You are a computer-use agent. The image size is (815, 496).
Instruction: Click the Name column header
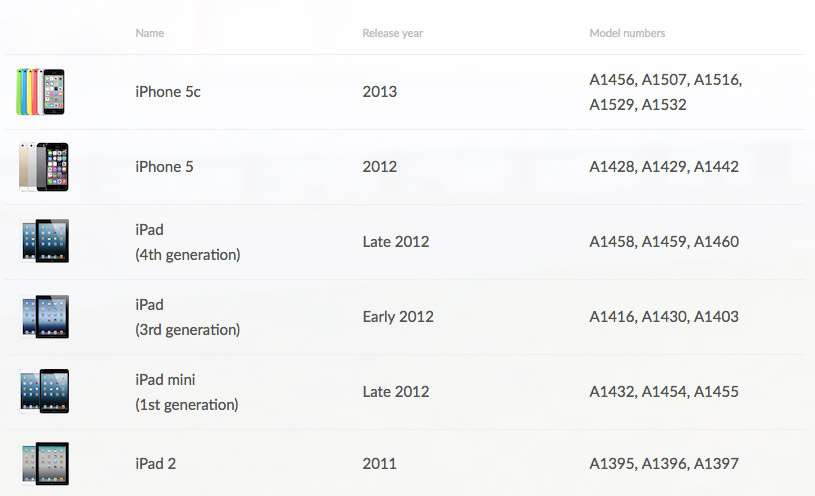click(x=150, y=33)
